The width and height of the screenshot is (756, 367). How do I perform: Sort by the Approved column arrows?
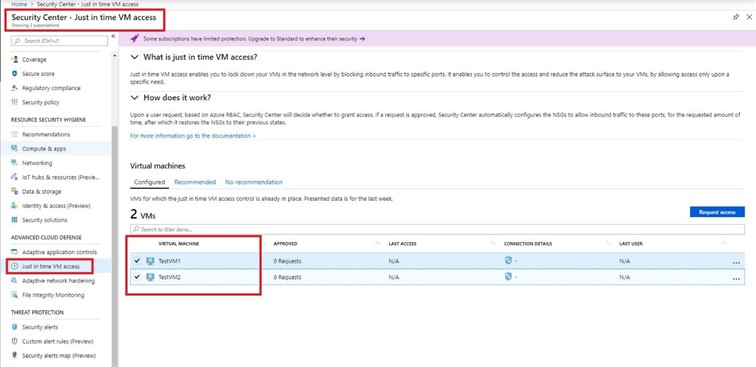[x=378, y=244]
